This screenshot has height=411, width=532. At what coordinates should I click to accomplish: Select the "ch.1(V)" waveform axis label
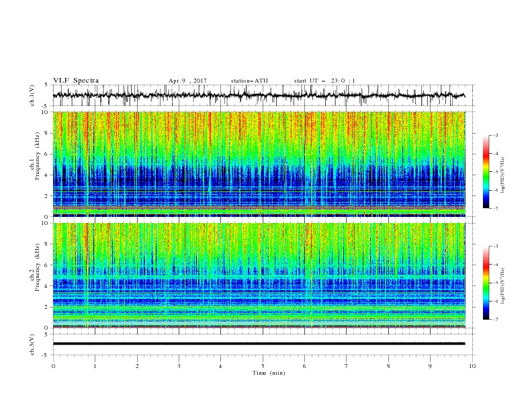[x=32, y=95]
